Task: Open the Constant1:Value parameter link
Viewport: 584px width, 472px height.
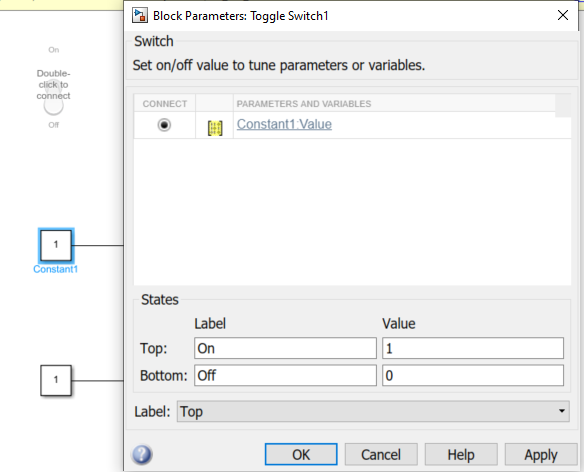Action: (x=284, y=124)
